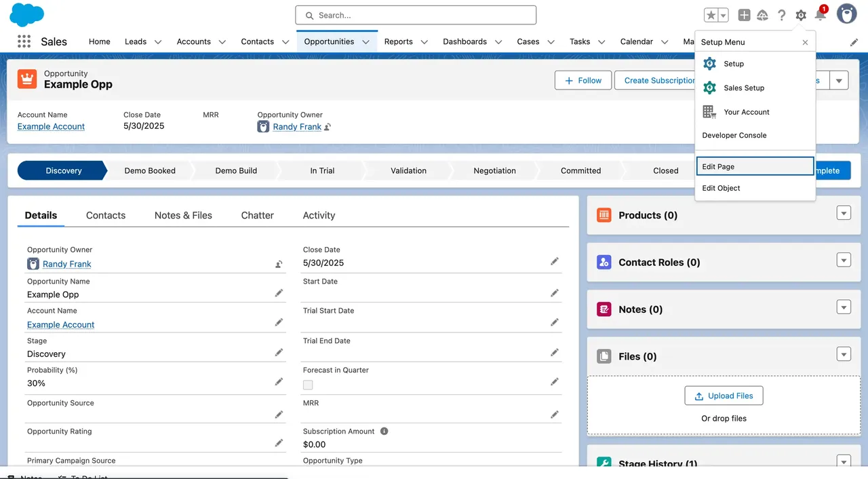The image size is (868, 479).
Task: Edit Trial End Date pencil icon
Action: tap(555, 352)
